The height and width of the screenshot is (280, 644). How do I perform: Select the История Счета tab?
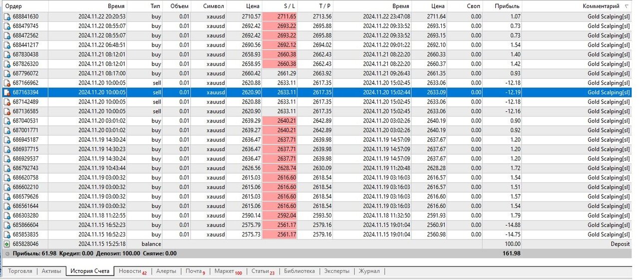89,271
